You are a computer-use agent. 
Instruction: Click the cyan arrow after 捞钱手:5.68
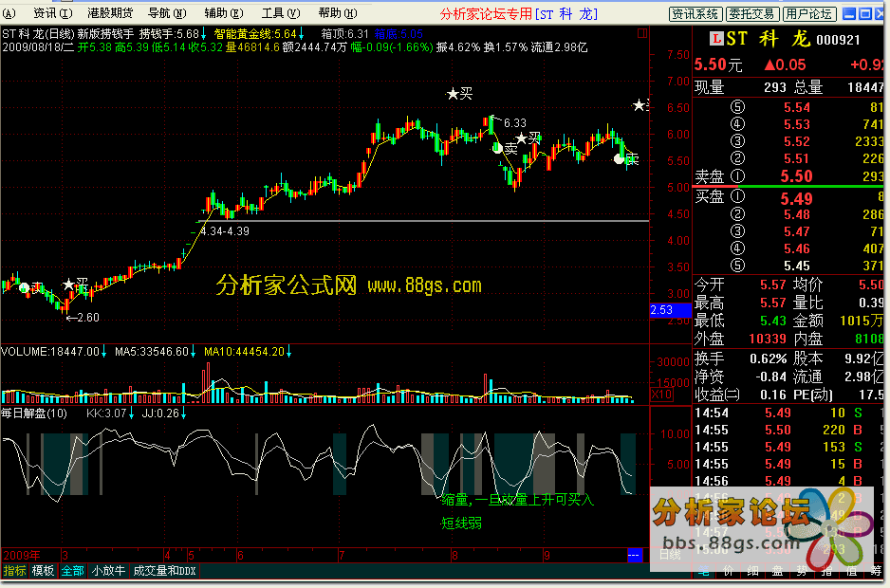tap(204, 35)
